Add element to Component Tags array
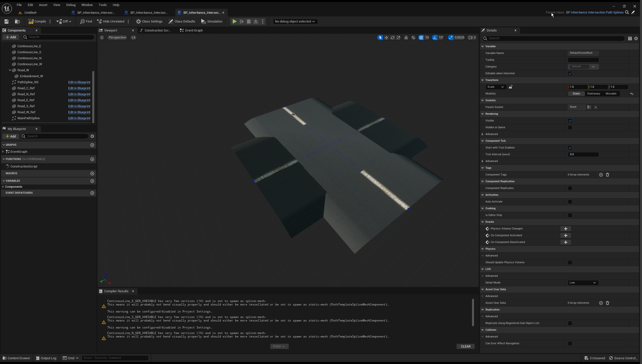Screen dimensions: 642x364 [601, 175]
